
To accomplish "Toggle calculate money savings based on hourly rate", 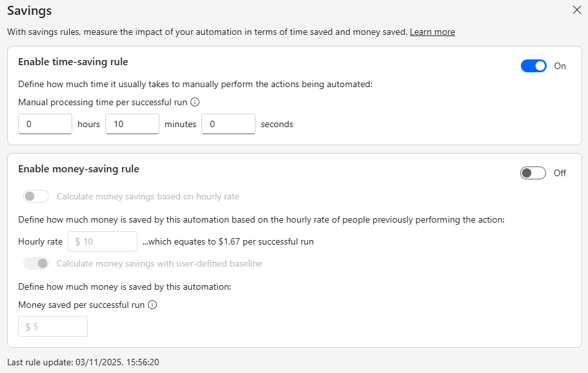I will tap(35, 195).
